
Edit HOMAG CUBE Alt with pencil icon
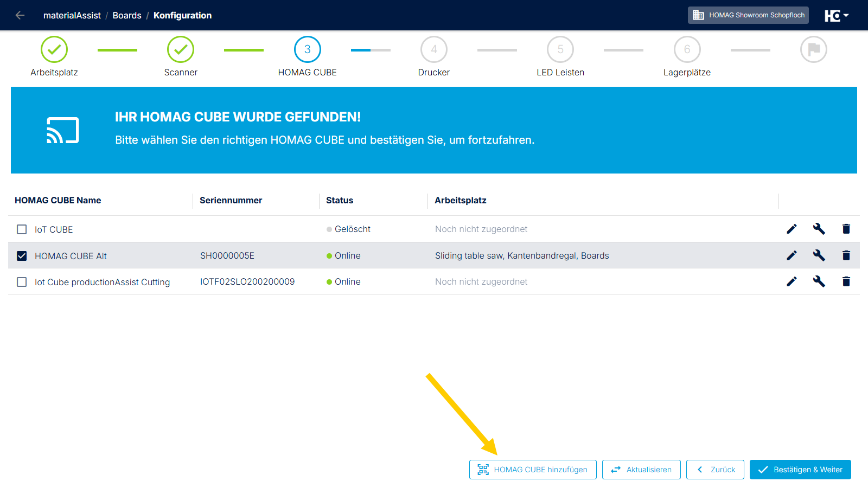click(x=792, y=255)
